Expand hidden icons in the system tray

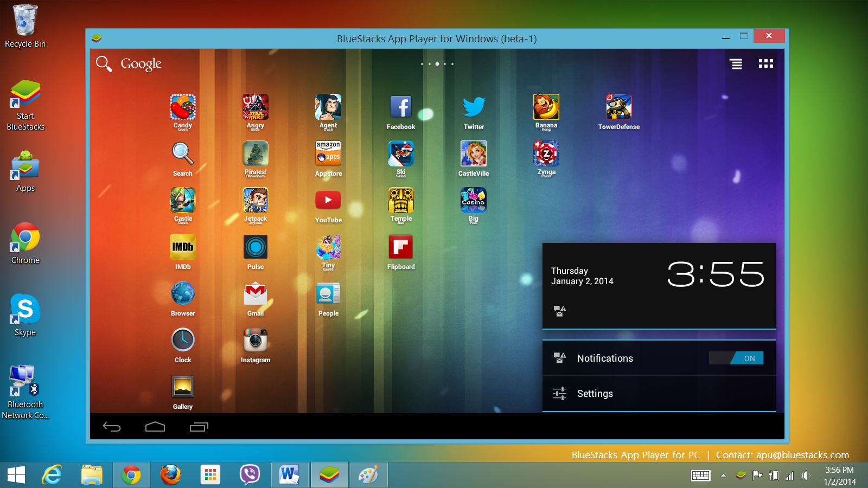click(x=724, y=475)
